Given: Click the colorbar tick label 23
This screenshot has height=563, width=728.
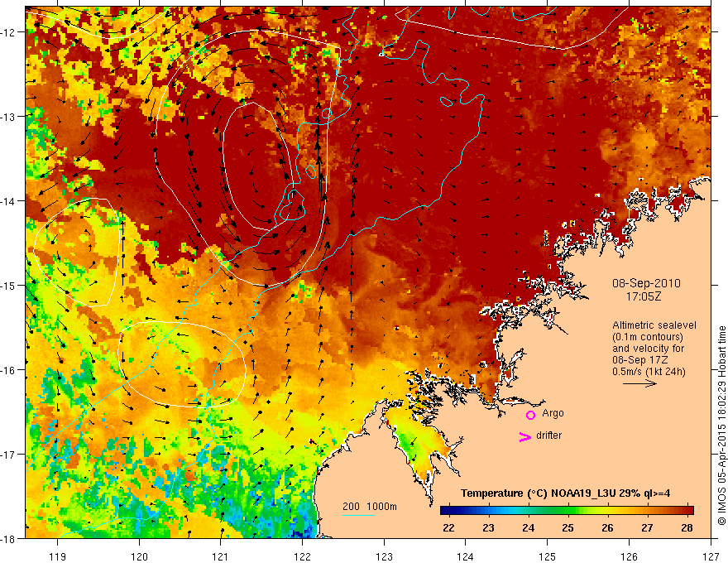Looking at the screenshot, I should pyautogui.click(x=488, y=527).
